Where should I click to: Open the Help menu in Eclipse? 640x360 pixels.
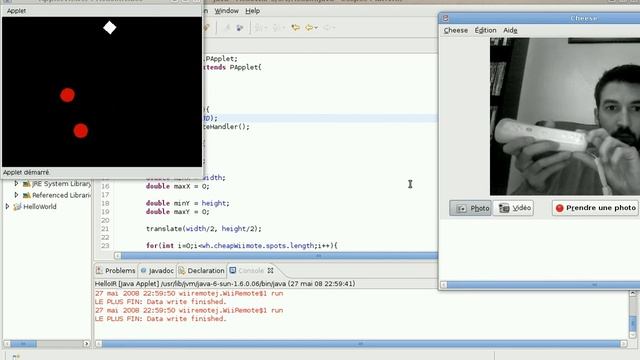pos(253,11)
